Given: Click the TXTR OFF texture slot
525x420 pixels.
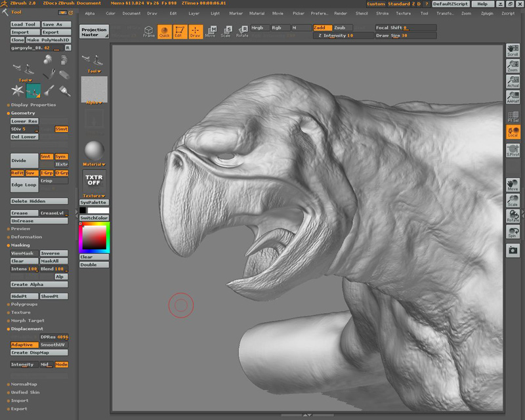Looking at the screenshot, I should [94, 180].
